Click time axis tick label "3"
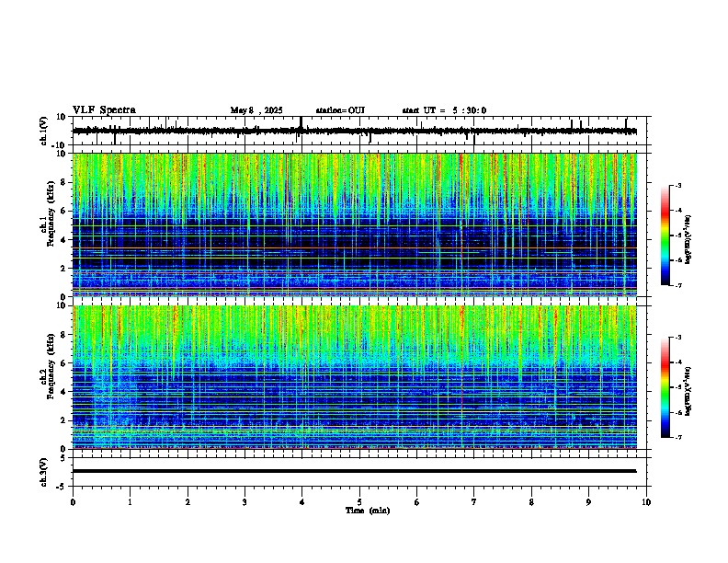The image size is (728, 563). point(245,502)
